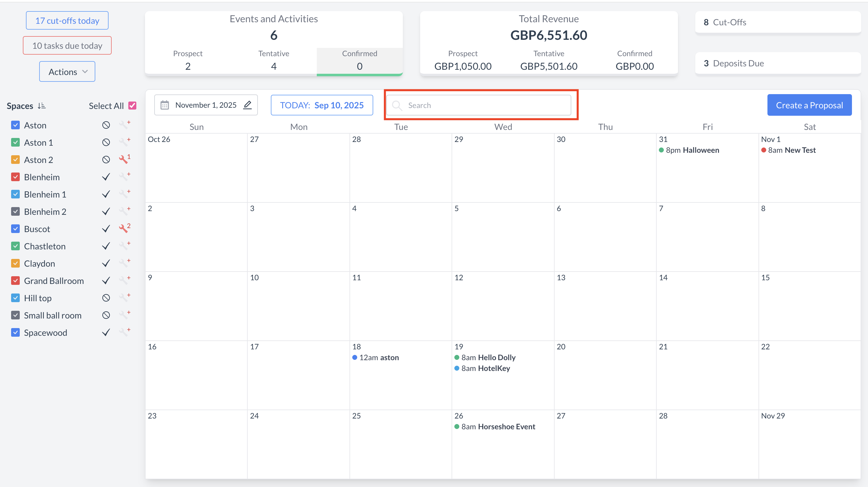Click the add-wrench icon for Grand Ballroom
Screen dimensions: 868x487
pos(124,281)
